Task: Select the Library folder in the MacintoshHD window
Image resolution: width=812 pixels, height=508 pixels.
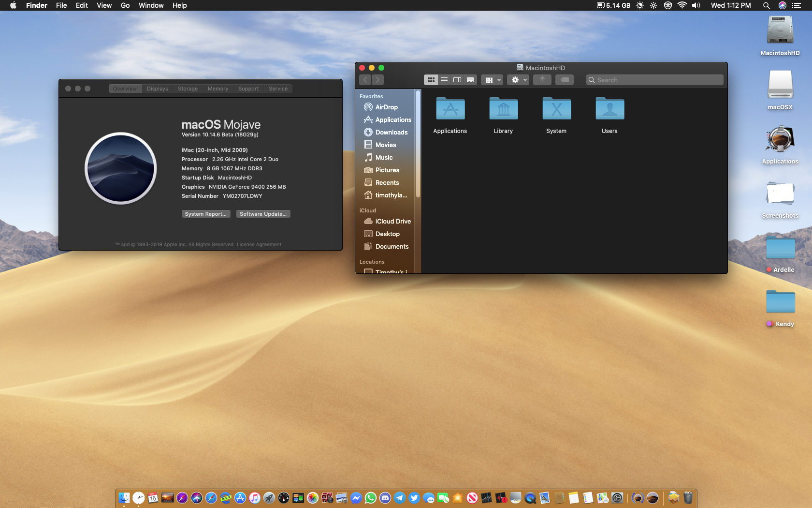Action: click(x=503, y=116)
